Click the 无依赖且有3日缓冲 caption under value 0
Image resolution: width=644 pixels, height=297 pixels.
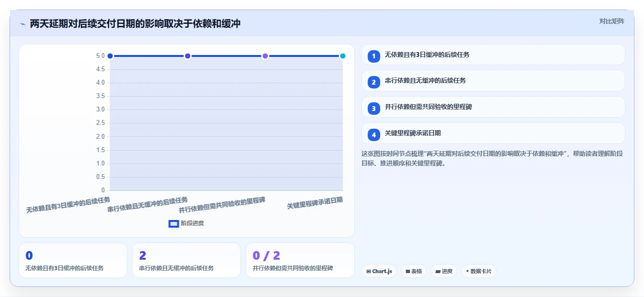click(x=64, y=268)
